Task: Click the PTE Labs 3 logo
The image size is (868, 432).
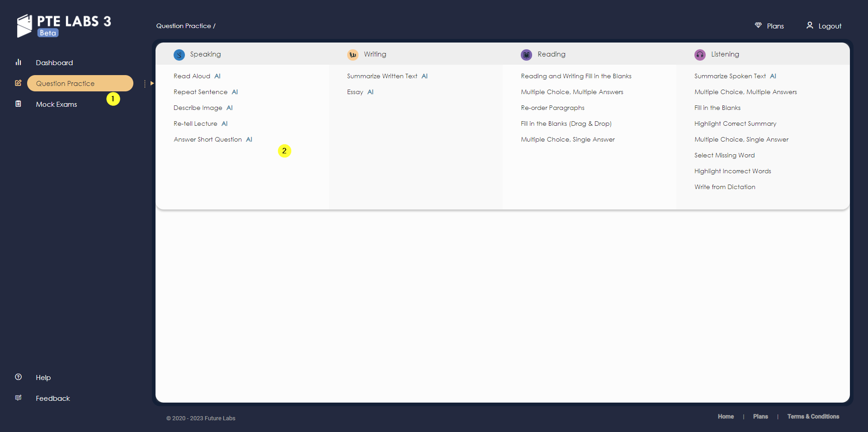Action: (x=64, y=25)
